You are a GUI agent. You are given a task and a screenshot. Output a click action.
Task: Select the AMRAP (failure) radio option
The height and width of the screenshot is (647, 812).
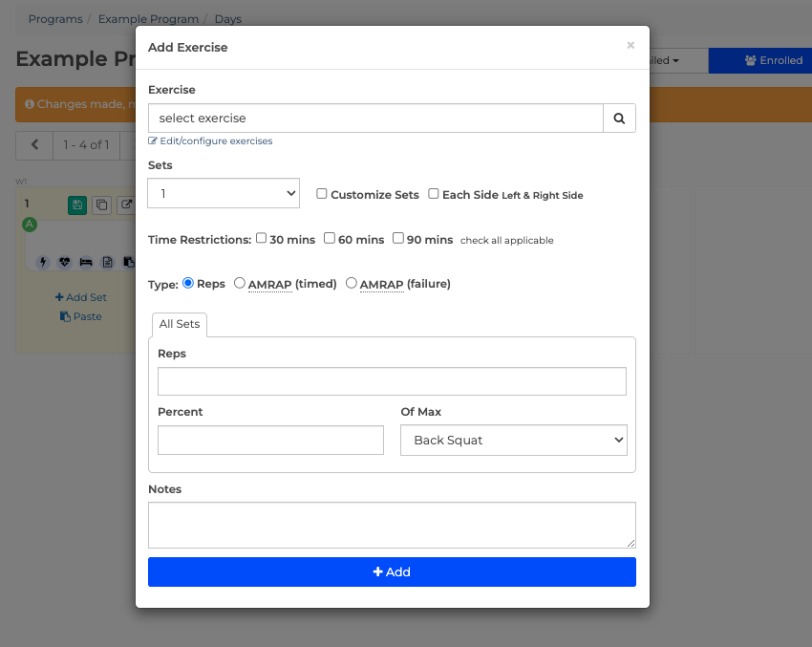[x=352, y=283]
